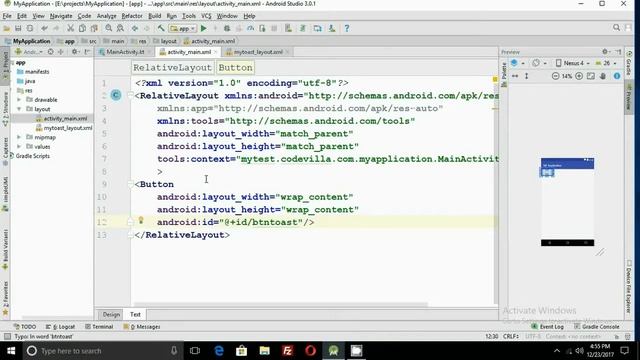Click the Windows Start button
This screenshot has width=640, height=360.
pos(11,351)
